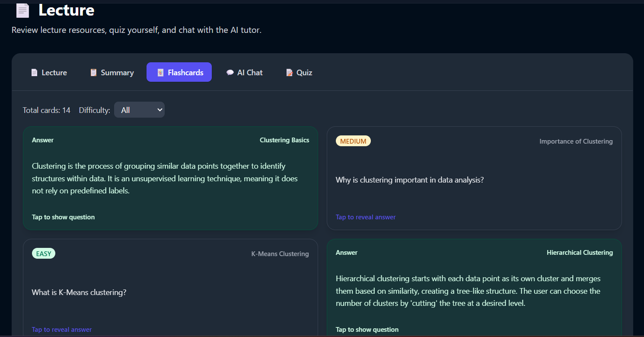Click the Clustering Basics flashcard
644x337 pixels.
point(170,178)
